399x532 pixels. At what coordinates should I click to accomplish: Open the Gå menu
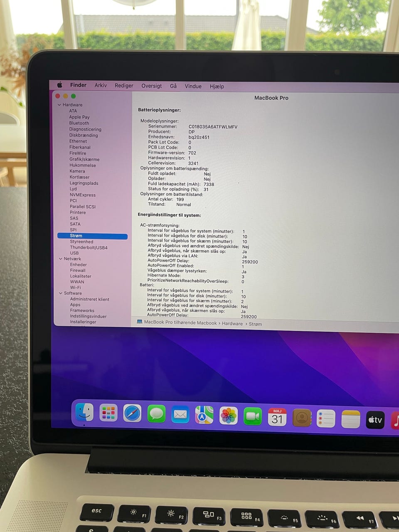[x=173, y=86]
